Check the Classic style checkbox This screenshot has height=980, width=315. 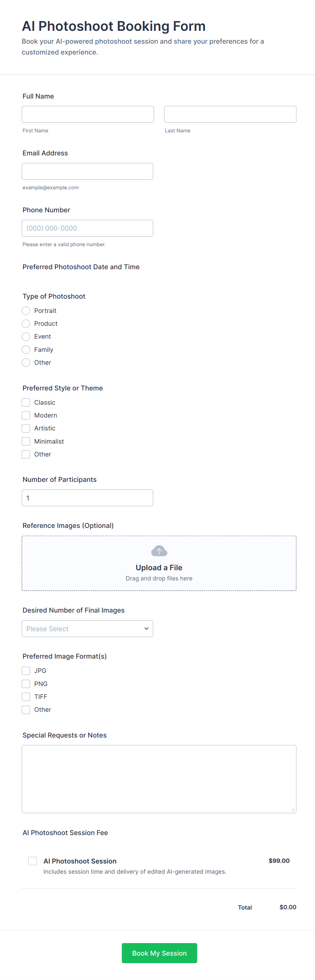pos(26,403)
